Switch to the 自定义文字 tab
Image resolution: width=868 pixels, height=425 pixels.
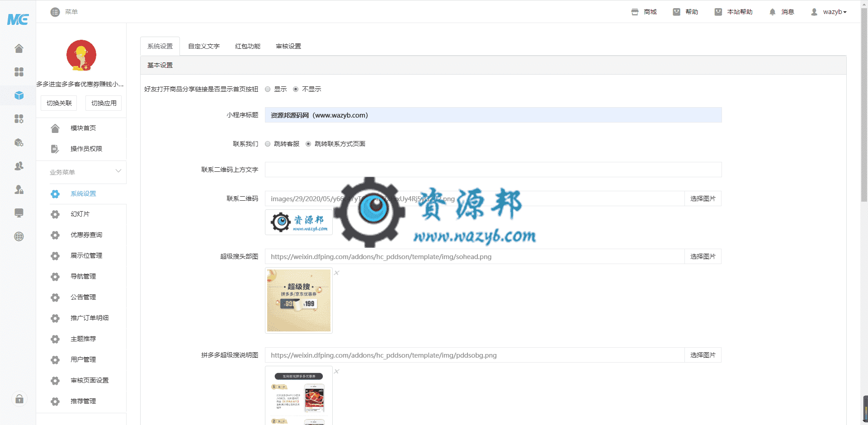click(204, 46)
